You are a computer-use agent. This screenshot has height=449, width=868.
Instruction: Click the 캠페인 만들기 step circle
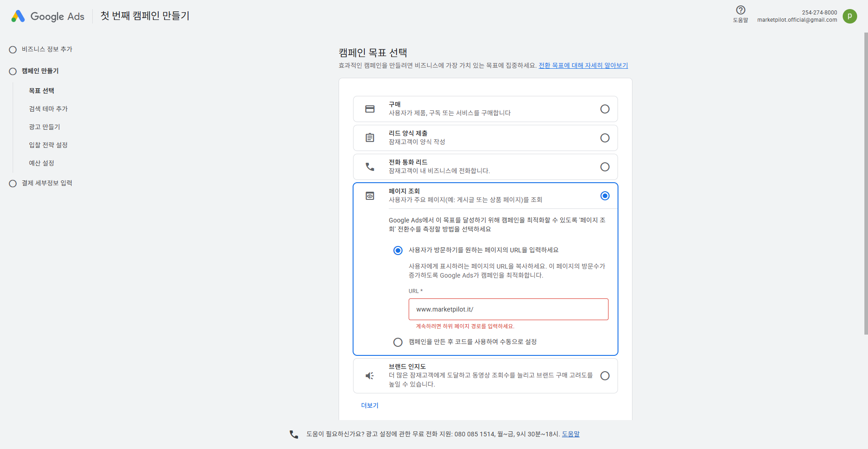tap(13, 71)
